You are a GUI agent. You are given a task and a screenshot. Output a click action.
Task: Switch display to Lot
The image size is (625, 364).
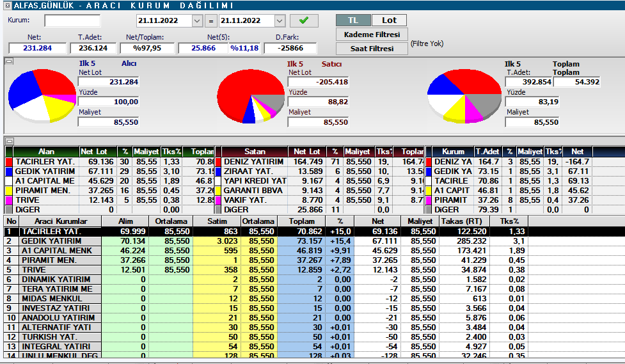(389, 20)
